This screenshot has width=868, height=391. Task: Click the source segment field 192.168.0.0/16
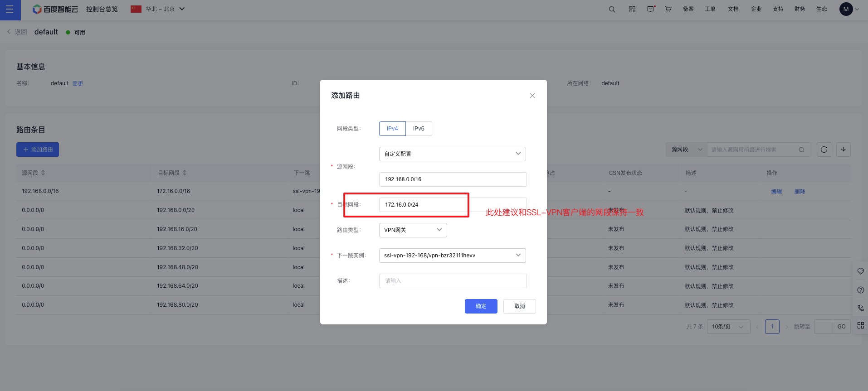pos(453,179)
